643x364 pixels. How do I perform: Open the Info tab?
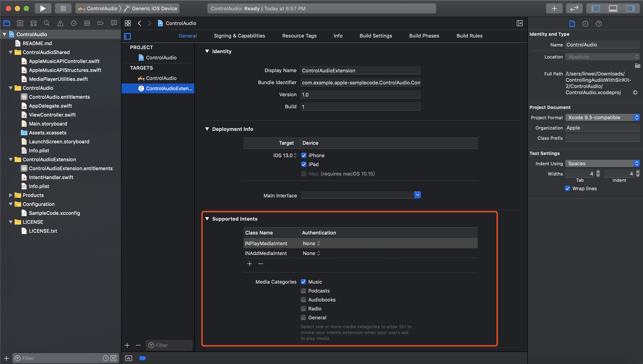338,36
